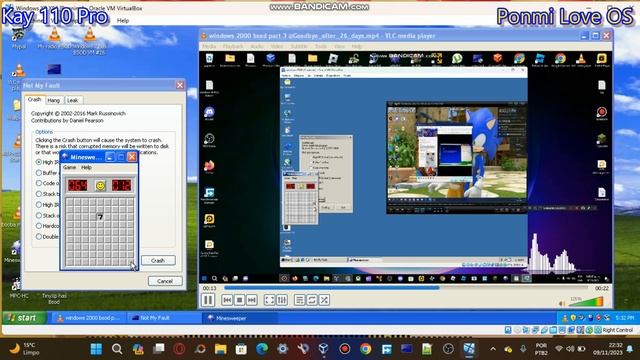This screenshot has height=360, width=640.
Task: Open the VLC Audio menu
Action: pos(256,47)
